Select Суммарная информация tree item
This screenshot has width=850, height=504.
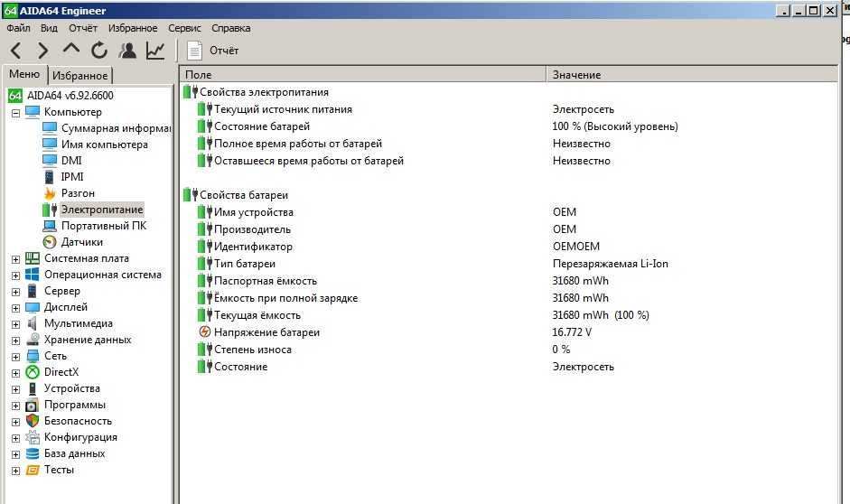click(116, 128)
